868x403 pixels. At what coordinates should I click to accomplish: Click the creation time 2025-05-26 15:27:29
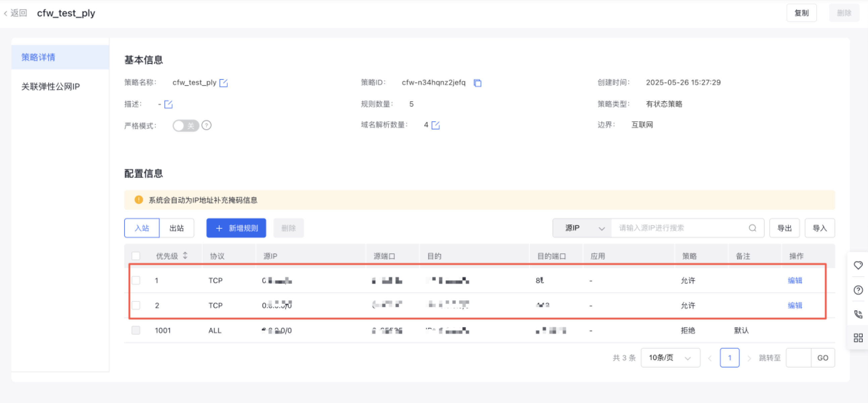(x=683, y=83)
